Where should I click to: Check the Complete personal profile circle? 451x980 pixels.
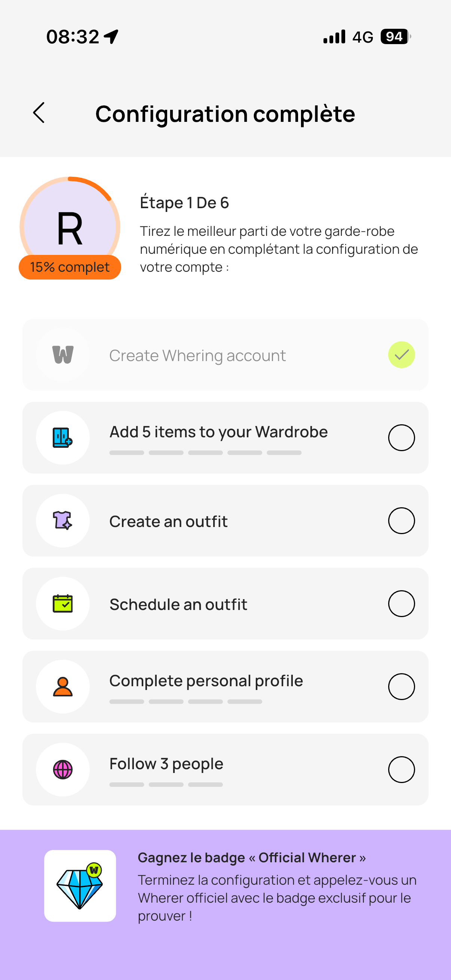[x=402, y=687]
